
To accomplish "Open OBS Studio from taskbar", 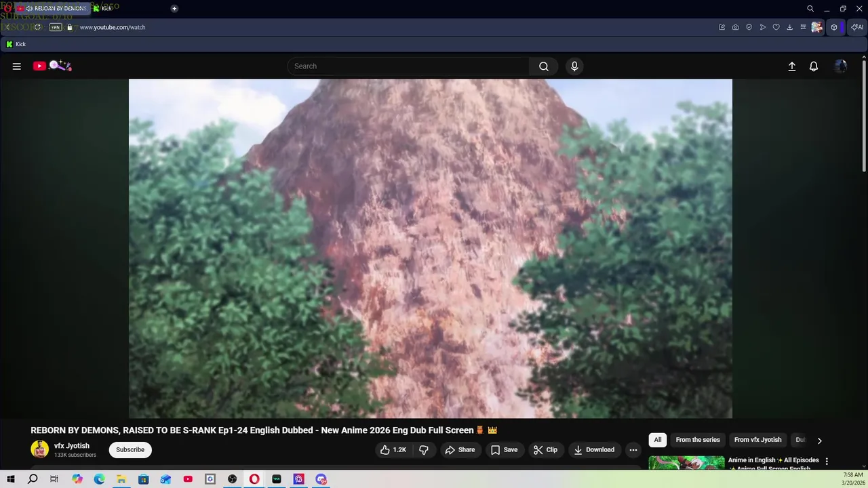I will (x=233, y=479).
